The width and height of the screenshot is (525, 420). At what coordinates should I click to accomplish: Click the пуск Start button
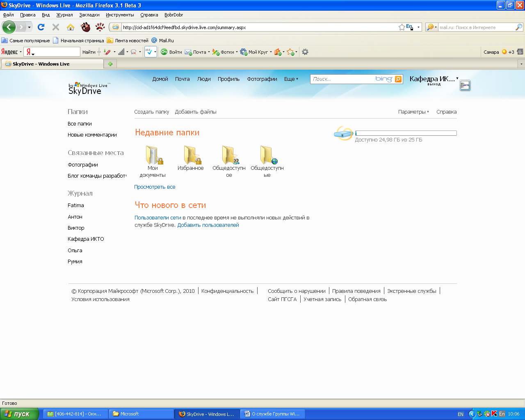click(x=19, y=414)
